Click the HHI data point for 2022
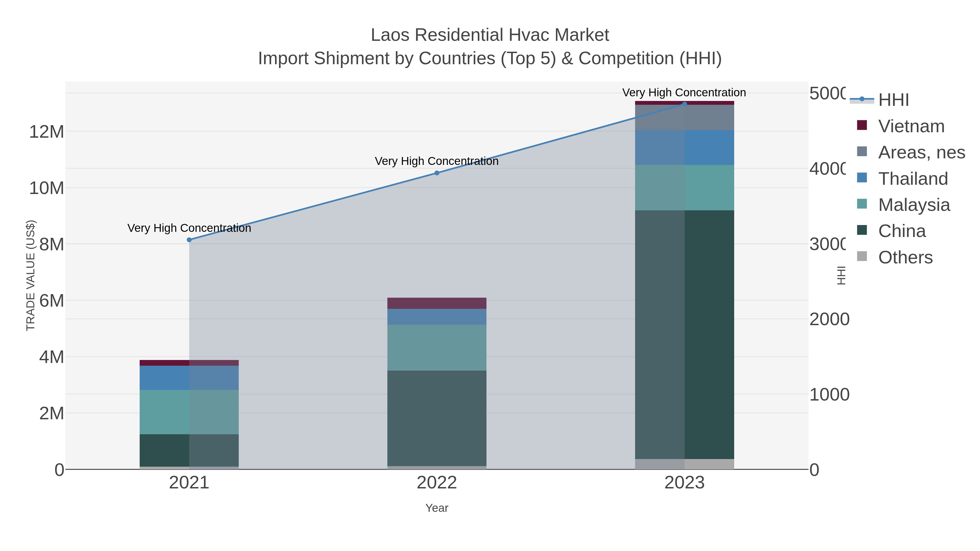980x551 pixels. tap(437, 173)
